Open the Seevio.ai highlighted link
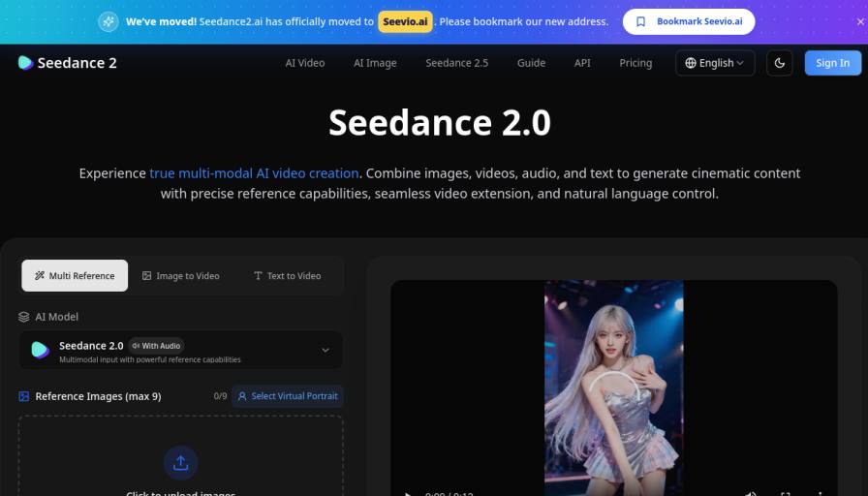This screenshot has width=868, height=496. (x=405, y=21)
